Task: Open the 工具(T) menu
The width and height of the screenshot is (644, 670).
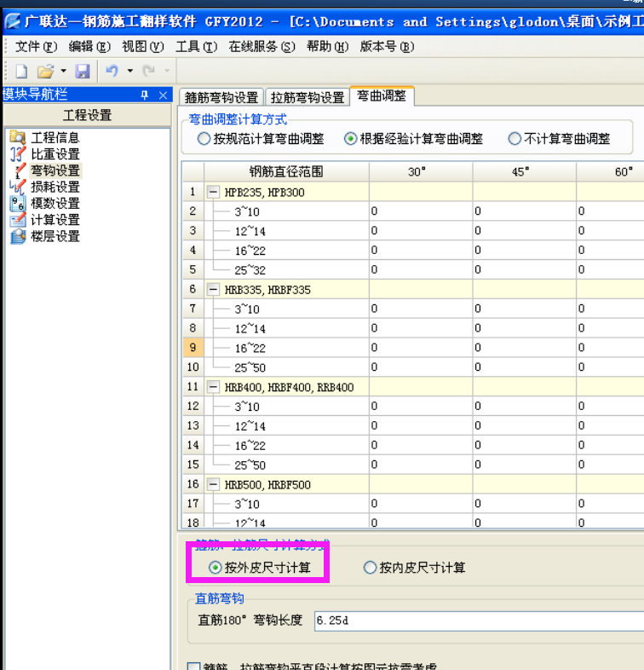Action: tap(196, 46)
